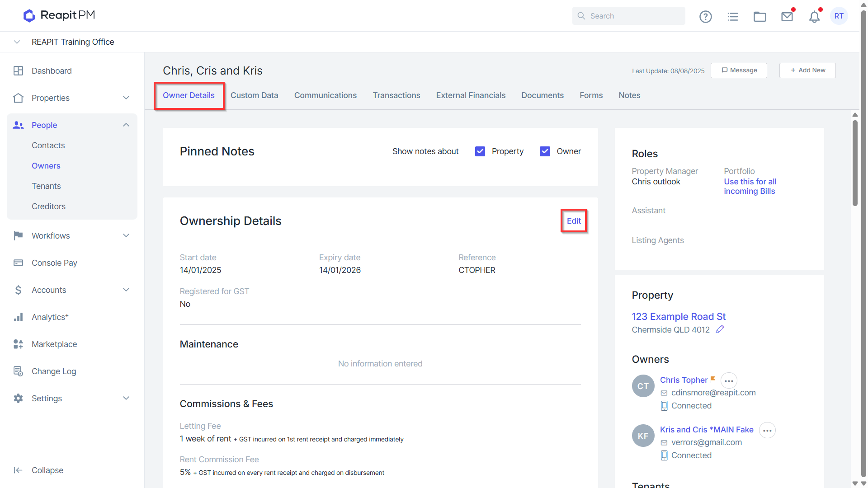Open the RT user avatar menu

pos(839,16)
